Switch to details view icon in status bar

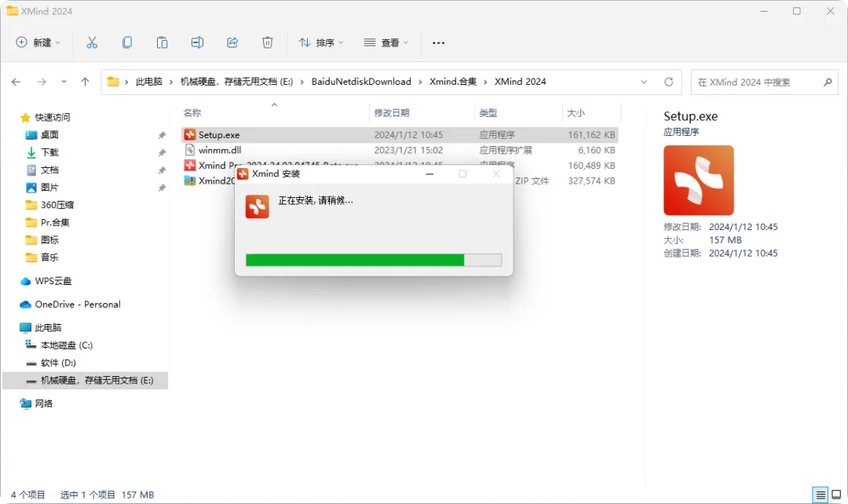point(821,495)
